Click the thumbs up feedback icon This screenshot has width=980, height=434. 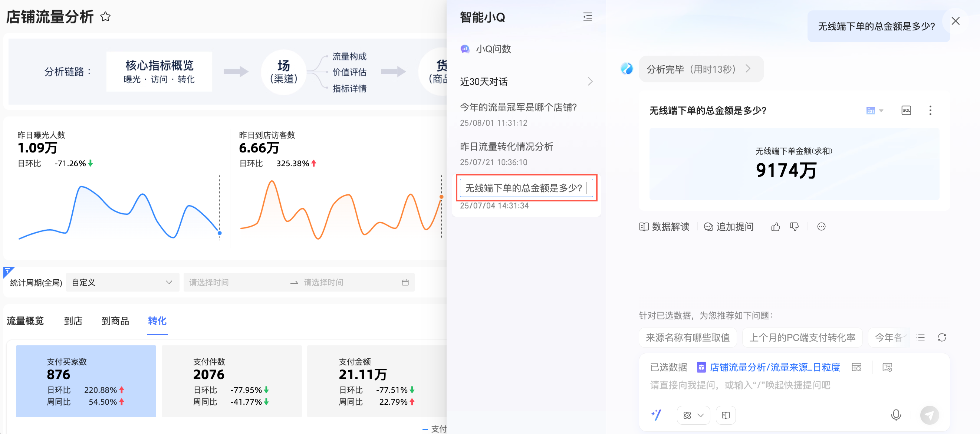[x=775, y=227]
